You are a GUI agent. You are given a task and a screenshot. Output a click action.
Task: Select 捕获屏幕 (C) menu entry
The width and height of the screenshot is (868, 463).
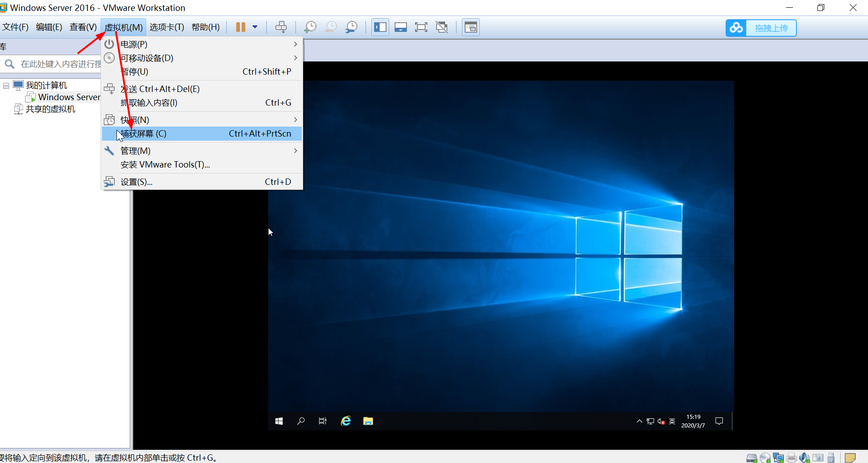(x=202, y=133)
